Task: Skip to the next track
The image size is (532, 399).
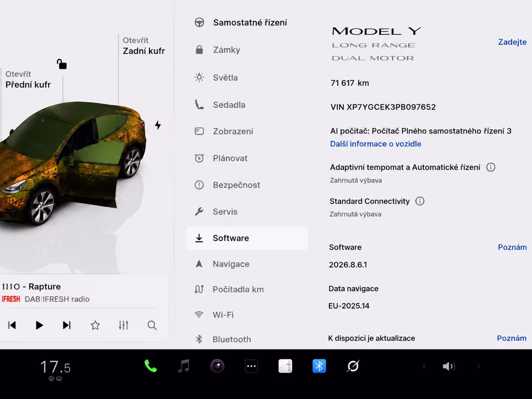Action: click(x=67, y=325)
